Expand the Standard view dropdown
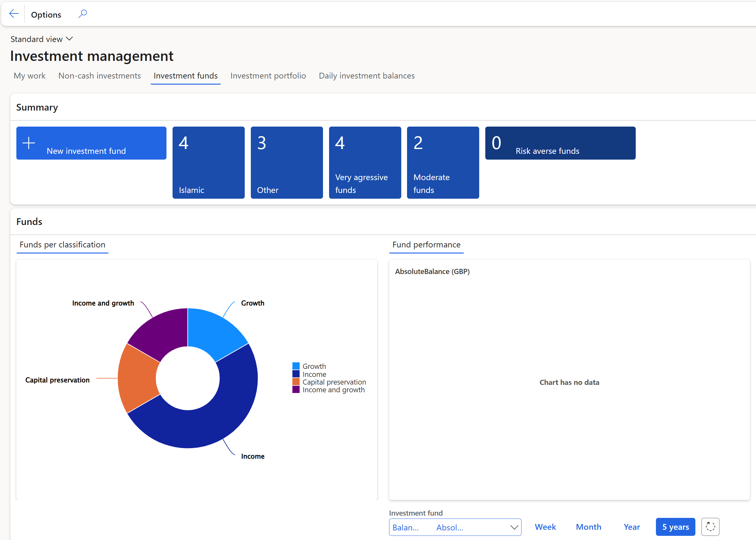Viewport: 756px width, 540px height. click(x=42, y=39)
